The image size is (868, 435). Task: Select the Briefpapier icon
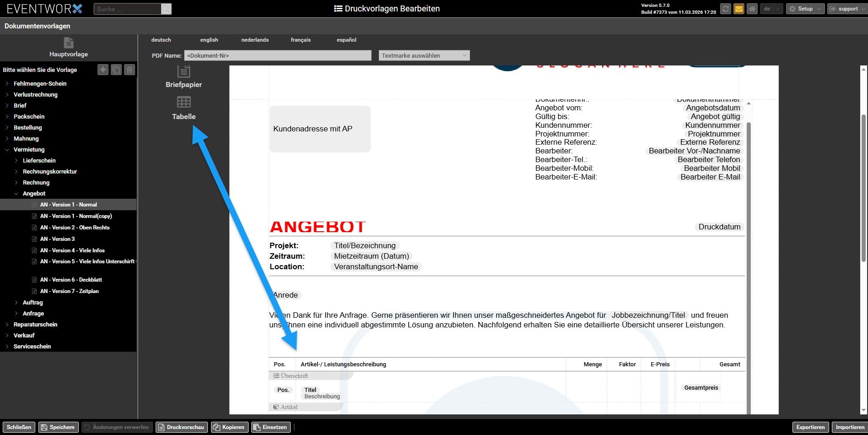(184, 72)
